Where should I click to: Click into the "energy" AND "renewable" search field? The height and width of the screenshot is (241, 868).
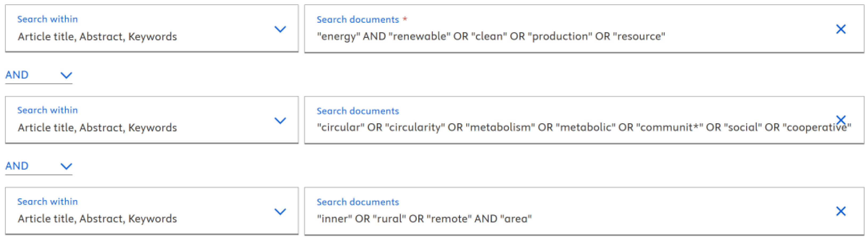click(x=491, y=36)
